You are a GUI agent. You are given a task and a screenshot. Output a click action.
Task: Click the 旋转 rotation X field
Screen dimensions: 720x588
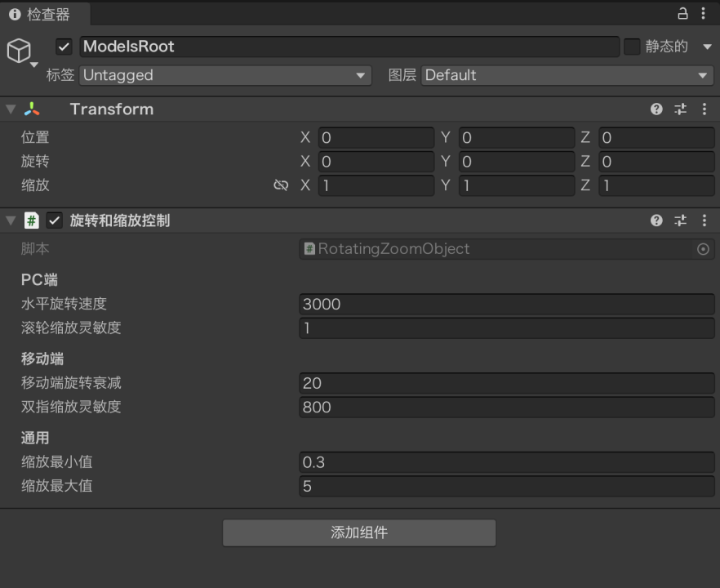tap(376, 162)
